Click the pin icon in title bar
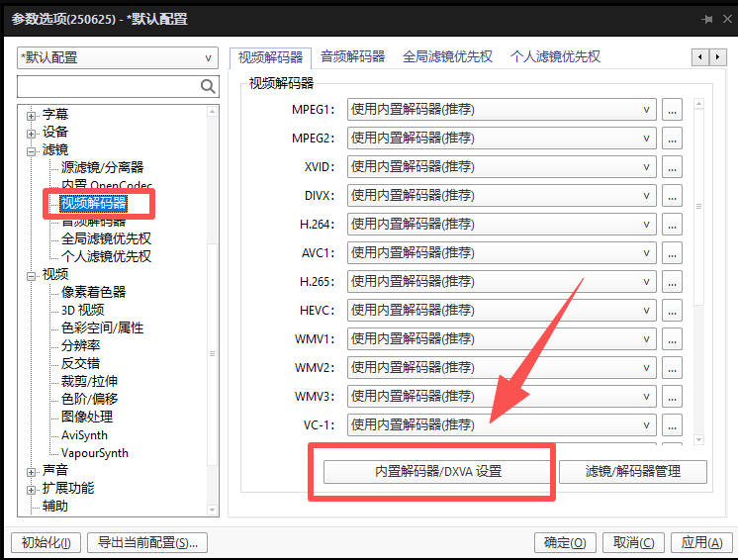Viewport: 738px width, 560px height. coord(707,20)
